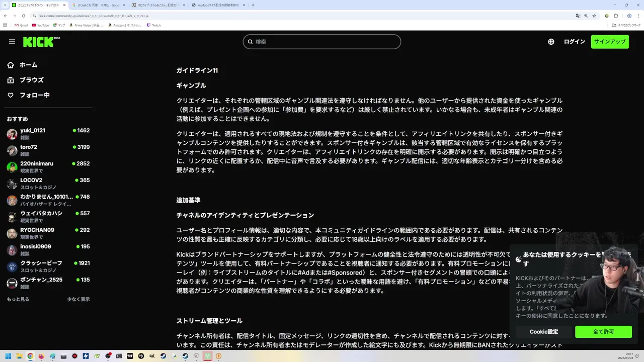Click the green サインアップ sign-up button
This screenshot has width=644, height=362.
(610, 42)
